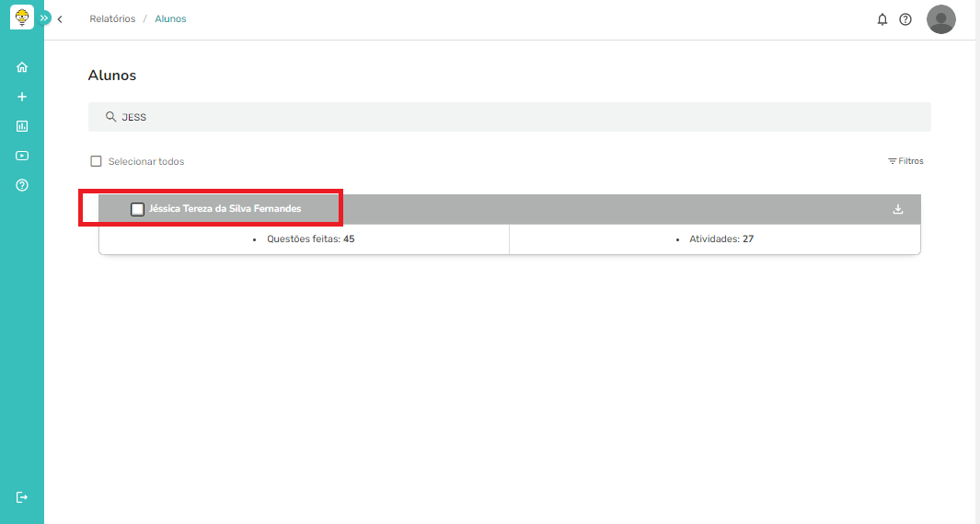Go to Relatórios in the breadcrumb
Viewport: 980px width, 524px height.
pos(112,19)
